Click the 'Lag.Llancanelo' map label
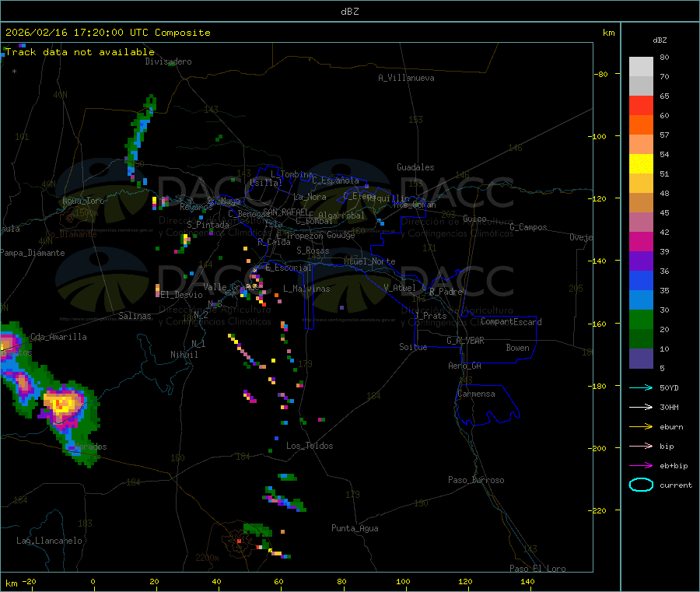 pos(49,541)
